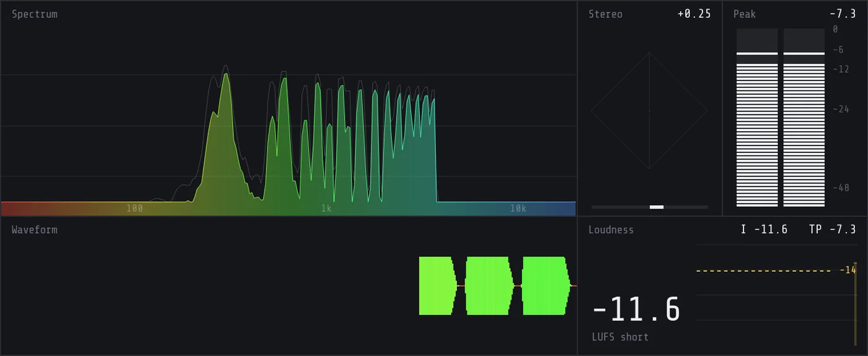Screen dimensions: 868x356
Task: Click the stereo correlation value +0.25
Action: pyautogui.click(x=694, y=14)
